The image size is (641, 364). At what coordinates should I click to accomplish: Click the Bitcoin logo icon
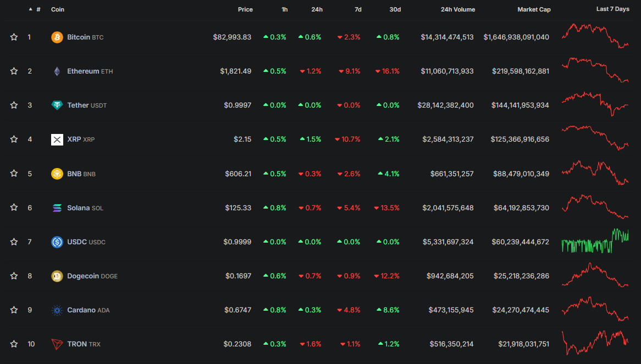(x=57, y=37)
